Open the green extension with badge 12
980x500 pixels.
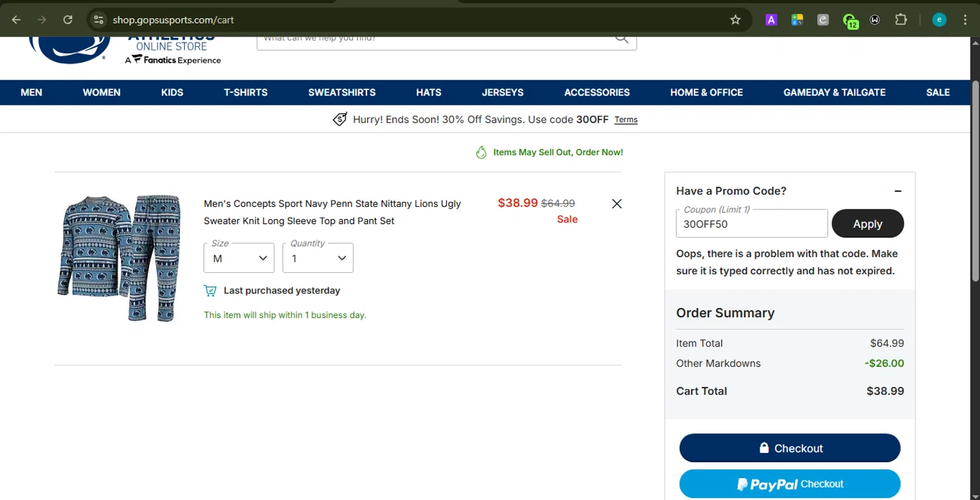[x=850, y=21]
